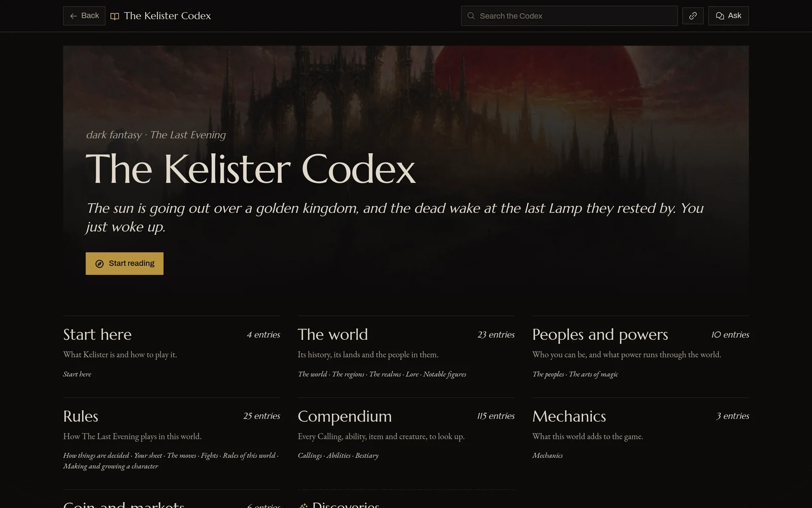Screen dimensions: 812x508
Task: Open 'How things are decided' sublink
Action: click(96, 456)
